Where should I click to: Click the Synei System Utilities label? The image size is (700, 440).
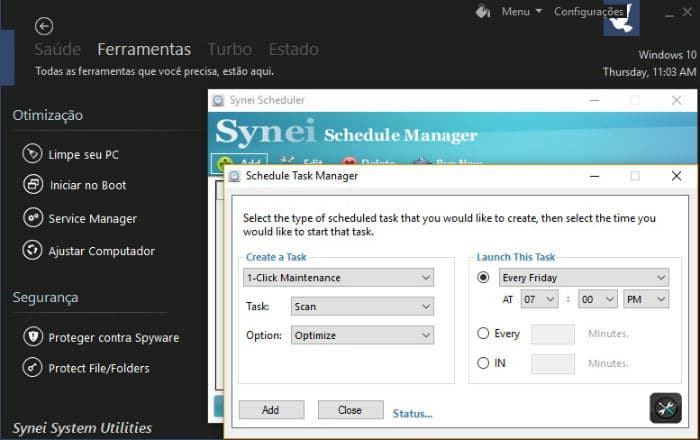click(82, 428)
